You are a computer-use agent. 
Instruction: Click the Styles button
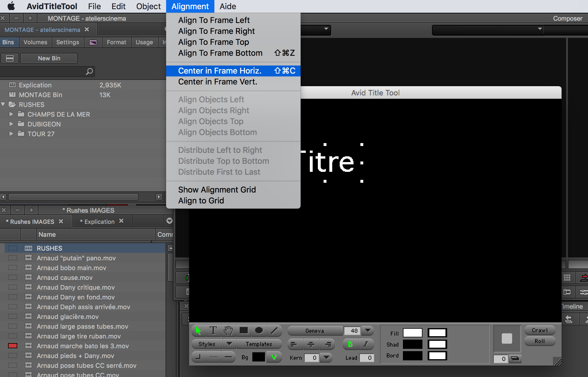click(x=207, y=344)
